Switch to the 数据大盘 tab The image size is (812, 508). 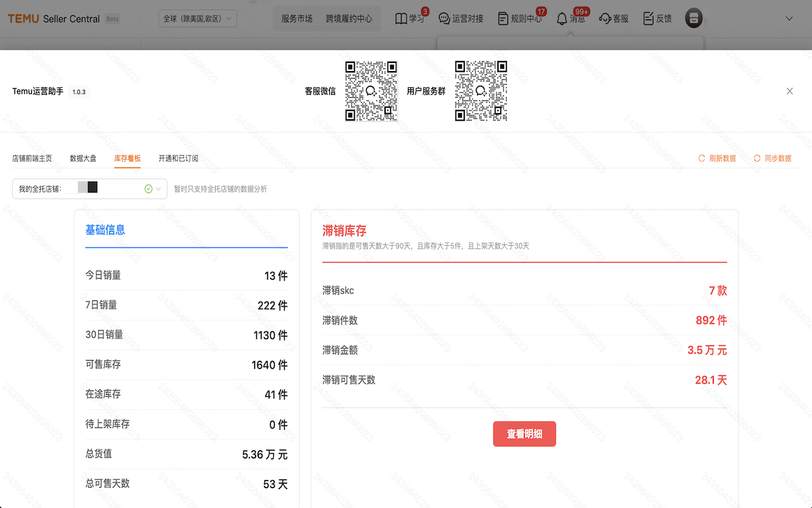(83, 158)
